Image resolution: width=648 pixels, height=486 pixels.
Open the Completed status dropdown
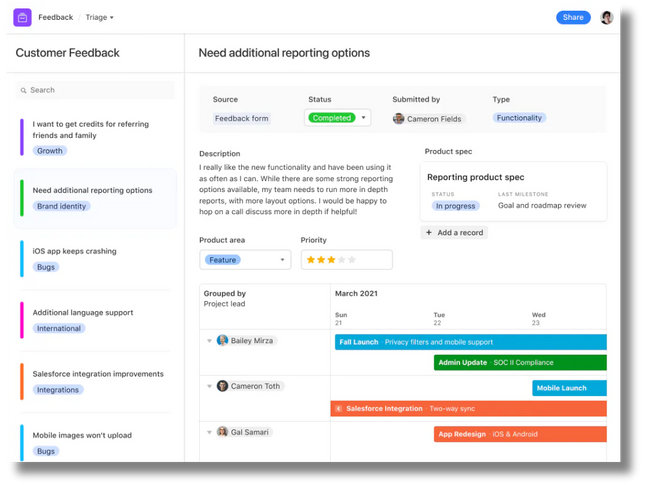(x=363, y=118)
